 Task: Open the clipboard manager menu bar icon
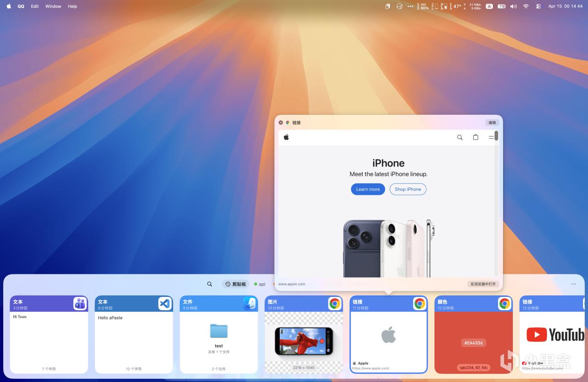coord(388,6)
